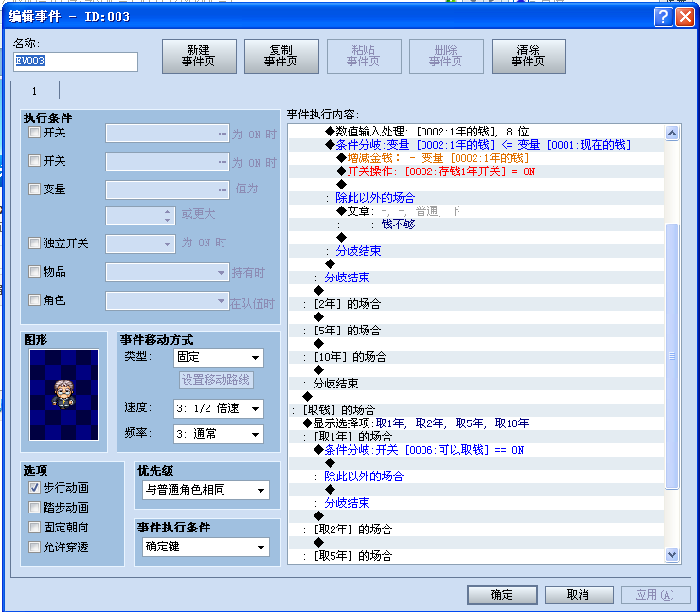Cancel with the 取消 button
Viewport: 700px width, 612px height.
(x=579, y=595)
